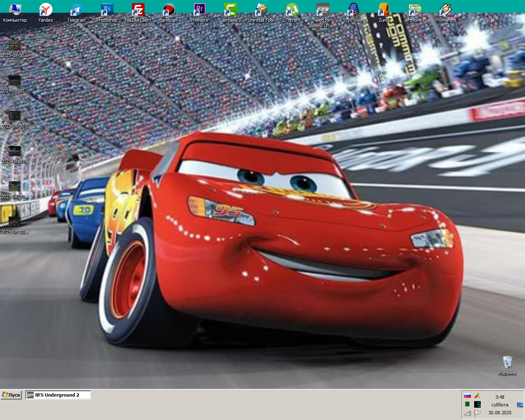This screenshot has height=420, width=525.
Task: Click the black tray icon with cyan S
Action: [x=477, y=404]
